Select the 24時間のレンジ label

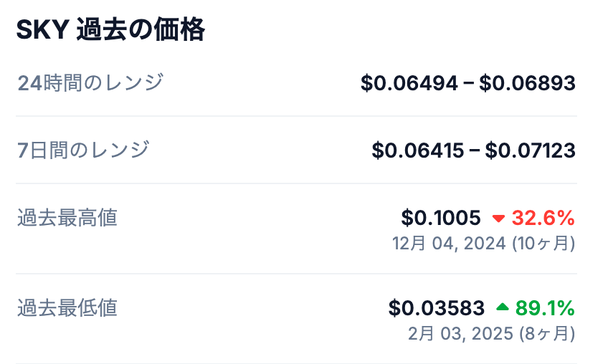point(90,83)
